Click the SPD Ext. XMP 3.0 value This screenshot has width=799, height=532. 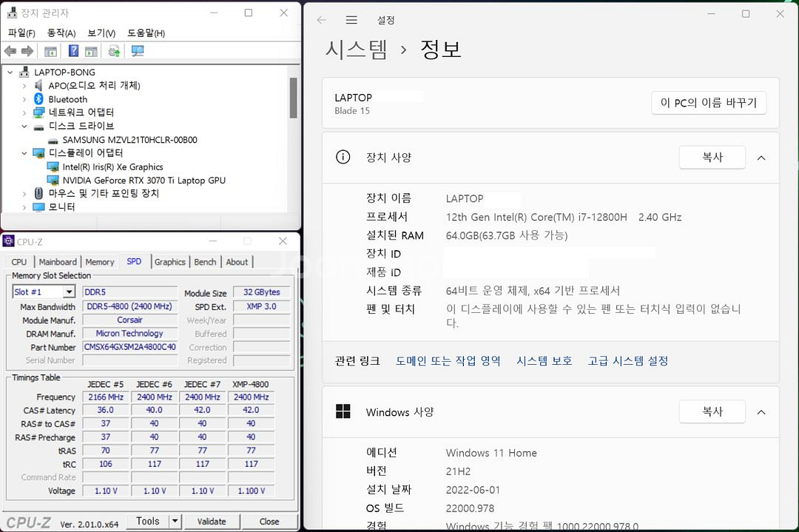click(x=261, y=306)
